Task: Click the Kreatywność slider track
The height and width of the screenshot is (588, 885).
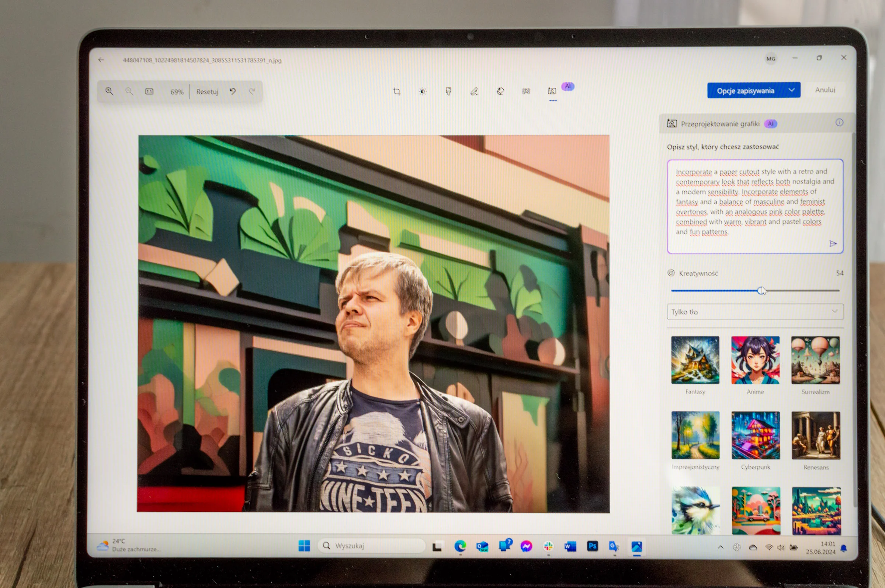Action: (x=755, y=291)
